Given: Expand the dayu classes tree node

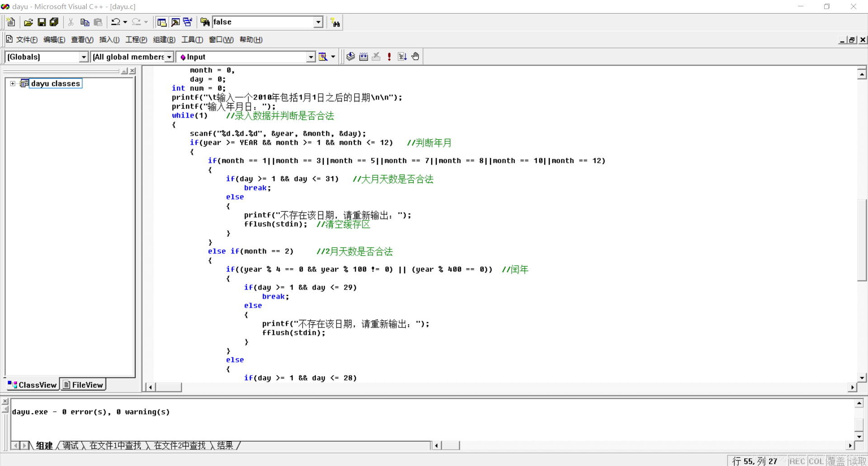Looking at the screenshot, I should pos(13,84).
